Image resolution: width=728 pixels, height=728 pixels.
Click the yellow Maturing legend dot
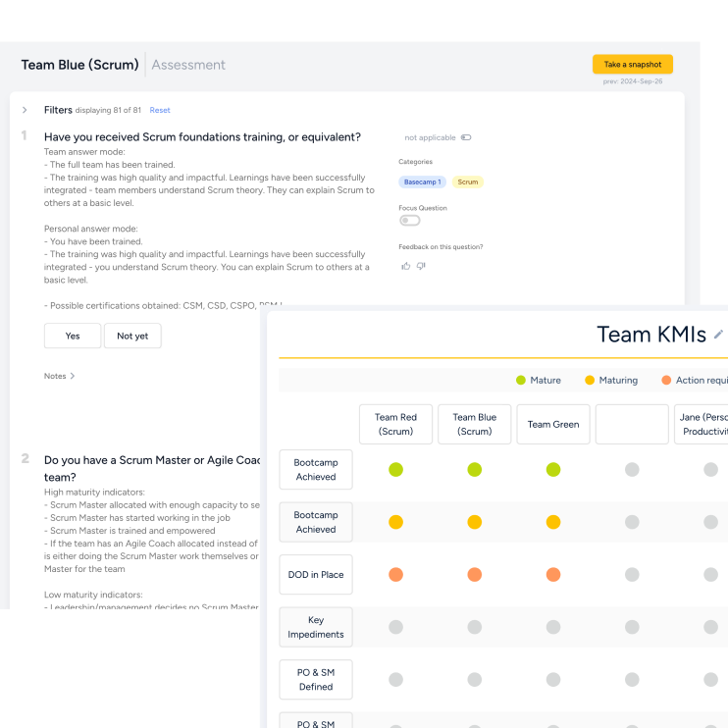[590, 380]
